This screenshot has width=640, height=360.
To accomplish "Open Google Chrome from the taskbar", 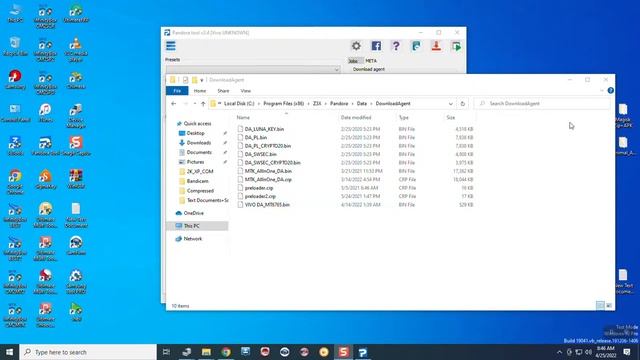I will tap(226, 352).
